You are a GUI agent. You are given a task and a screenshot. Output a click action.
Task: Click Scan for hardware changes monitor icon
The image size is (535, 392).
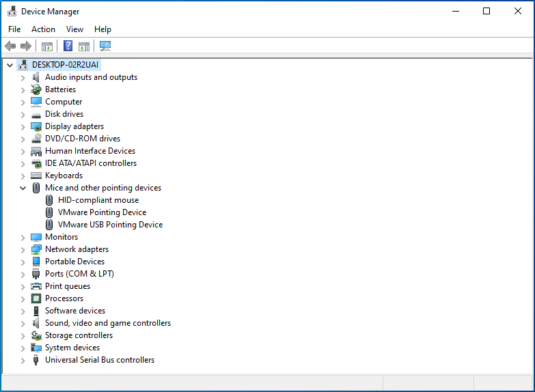pos(105,46)
